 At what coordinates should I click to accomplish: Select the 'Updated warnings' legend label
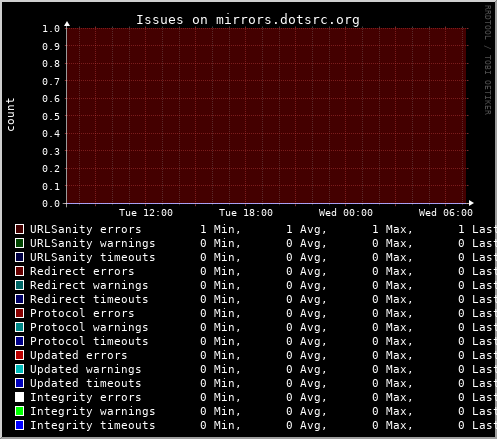click(x=86, y=369)
